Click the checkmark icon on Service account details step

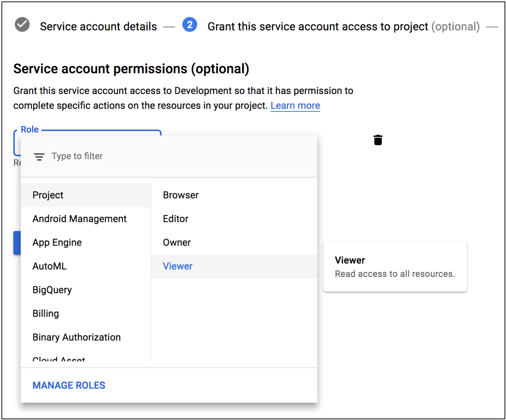pos(22,25)
